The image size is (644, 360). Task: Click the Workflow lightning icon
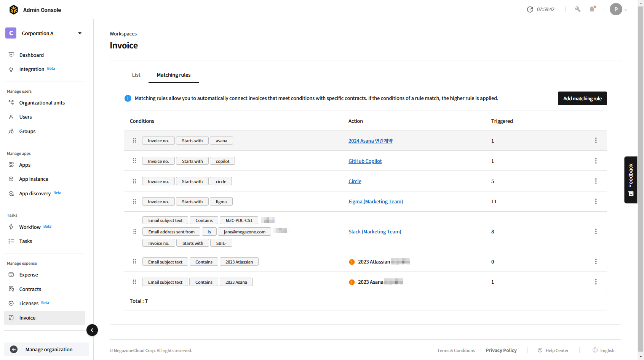click(x=11, y=227)
